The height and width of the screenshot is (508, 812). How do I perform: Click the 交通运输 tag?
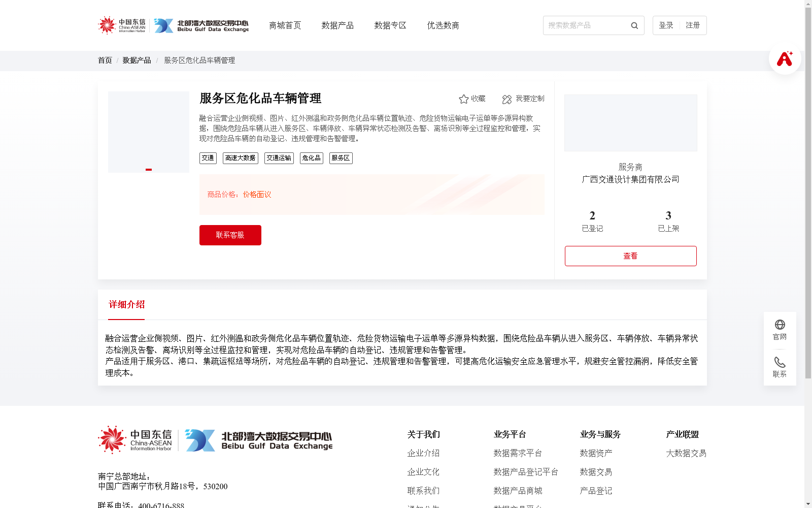tap(279, 158)
